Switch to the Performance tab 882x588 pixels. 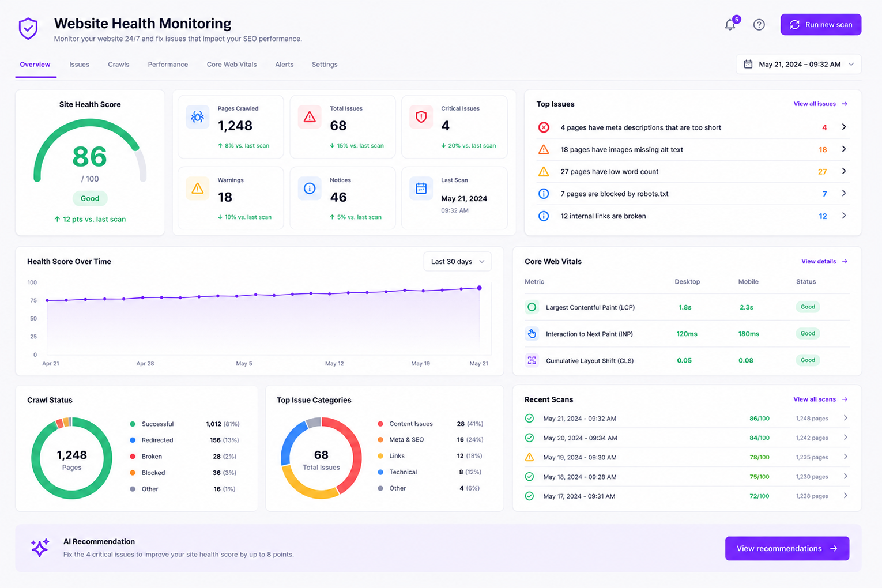tap(168, 65)
